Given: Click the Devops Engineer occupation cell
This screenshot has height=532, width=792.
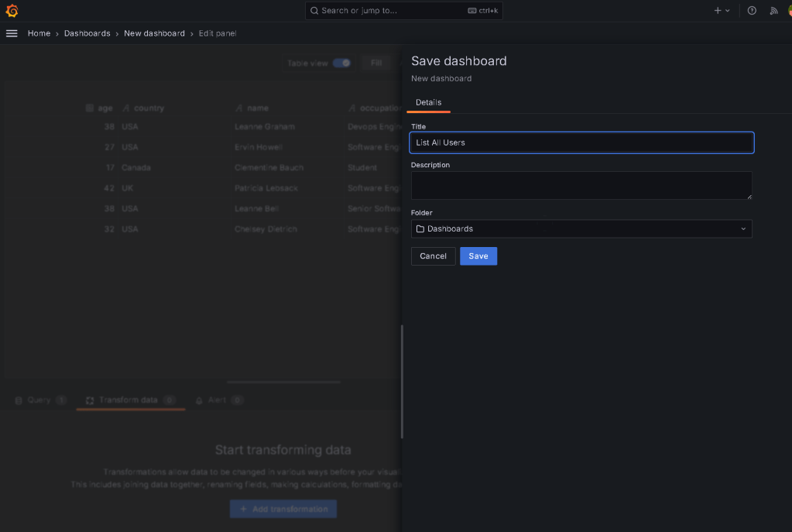Looking at the screenshot, I should 375,127.
